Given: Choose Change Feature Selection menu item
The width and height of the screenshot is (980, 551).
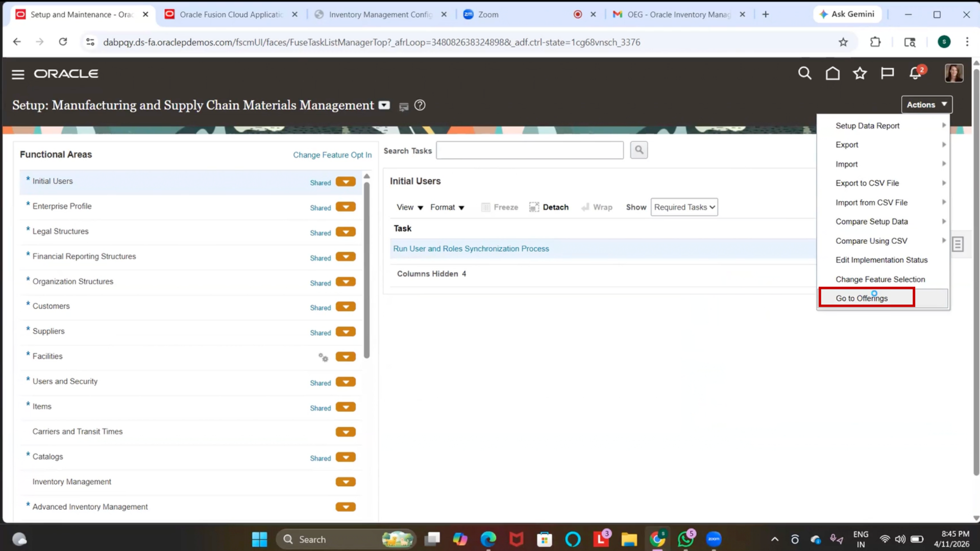Looking at the screenshot, I should pos(883,280).
